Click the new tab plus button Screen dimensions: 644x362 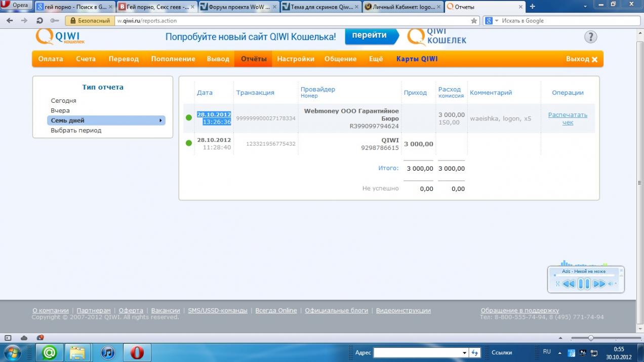[x=532, y=7]
